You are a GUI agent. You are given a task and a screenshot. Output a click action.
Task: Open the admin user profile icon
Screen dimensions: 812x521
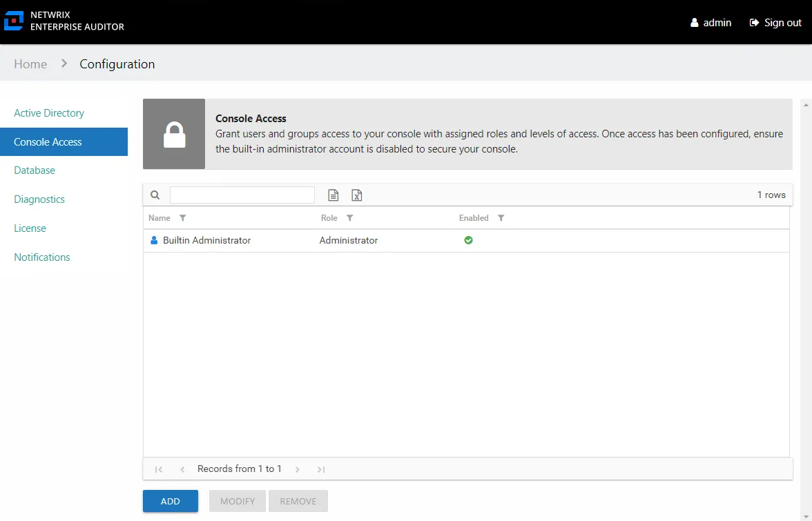(695, 23)
